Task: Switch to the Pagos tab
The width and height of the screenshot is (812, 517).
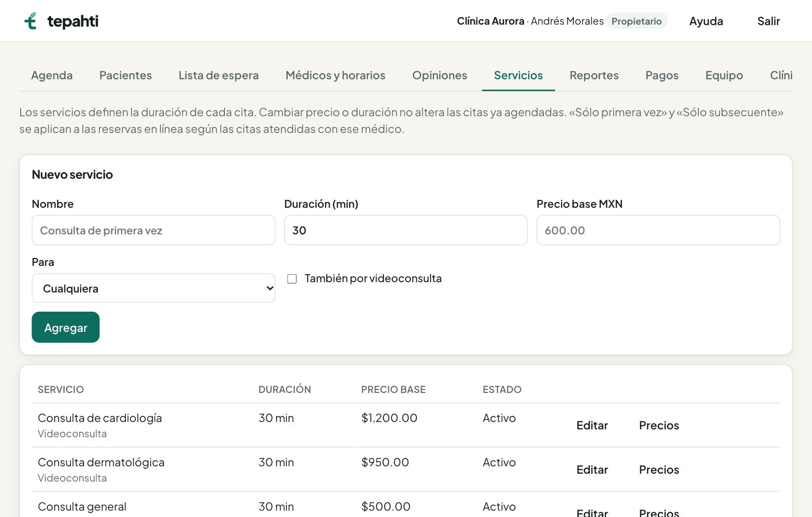Action: tap(662, 75)
